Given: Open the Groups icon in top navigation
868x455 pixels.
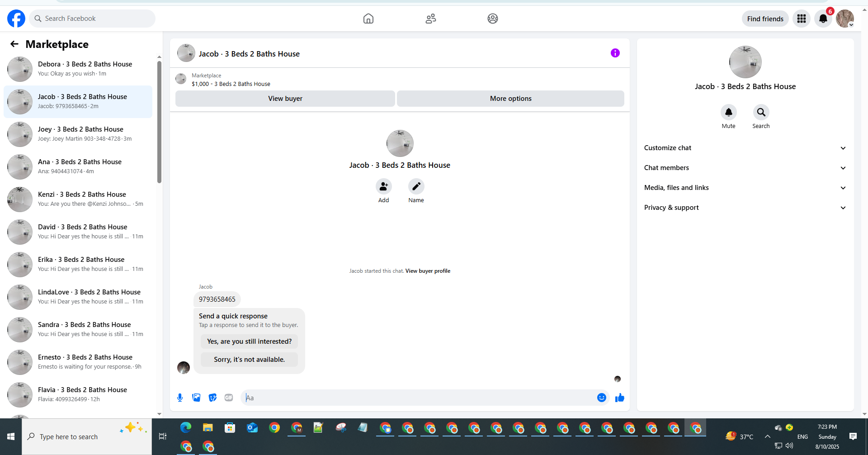Looking at the screenshot, I should pos(493,19).
